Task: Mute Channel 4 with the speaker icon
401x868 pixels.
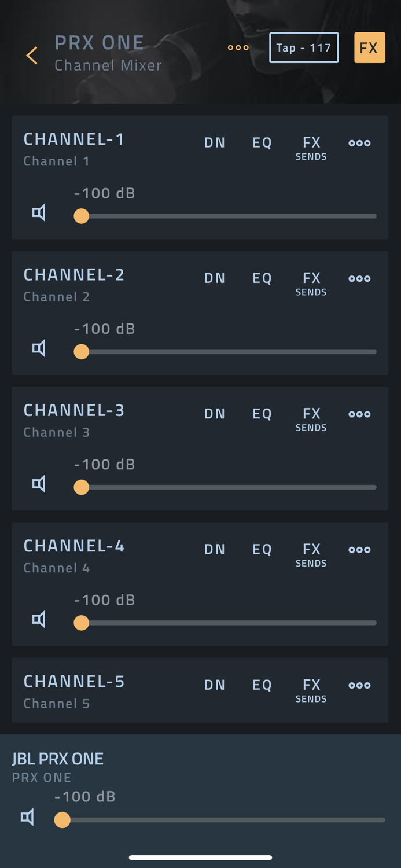Action: point(39,620)
